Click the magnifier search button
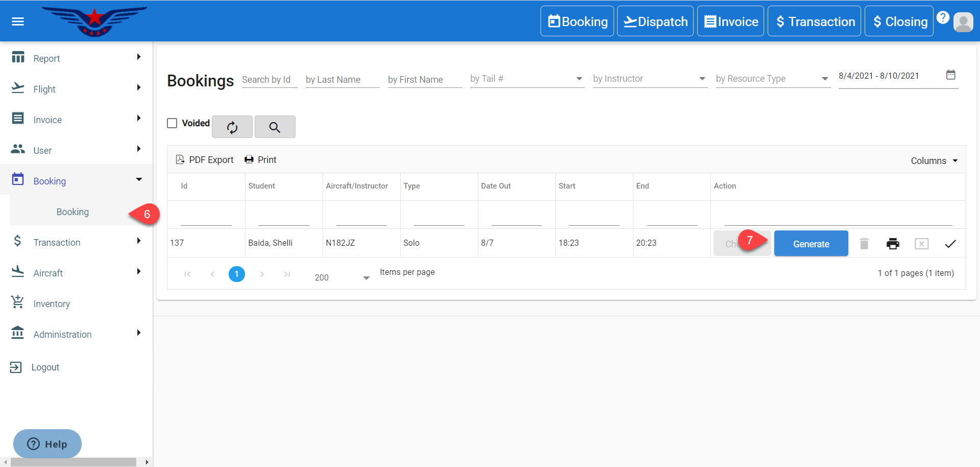The width and height of the screenshot is (980, 467). [275, 127]
